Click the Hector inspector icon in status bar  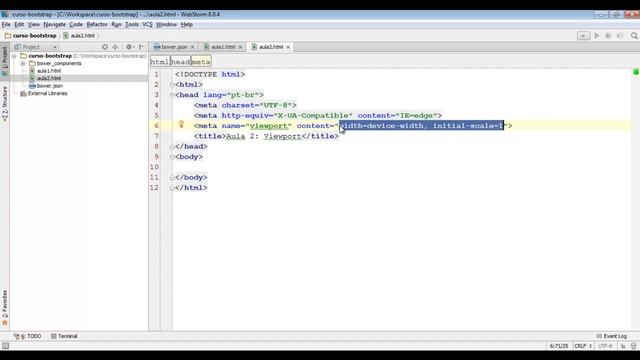coord(633,346)
